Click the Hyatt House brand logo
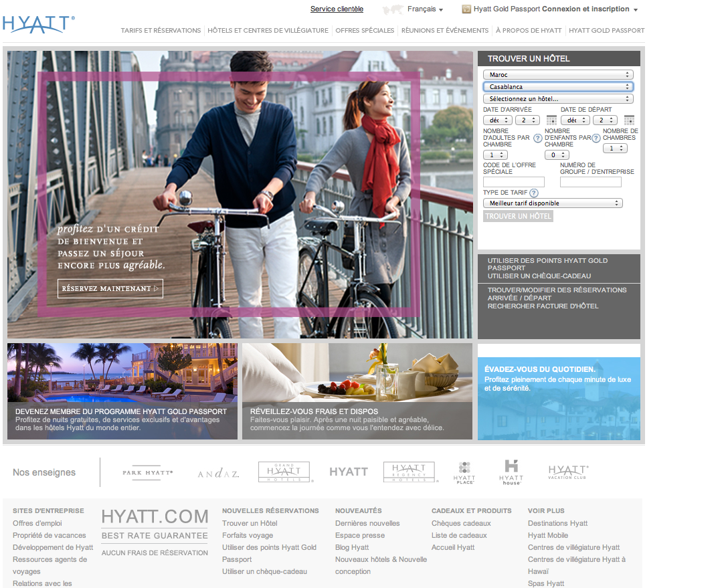The height and width of the screenshot is (588, 726). pyautogui.click(x=511, y=472)
